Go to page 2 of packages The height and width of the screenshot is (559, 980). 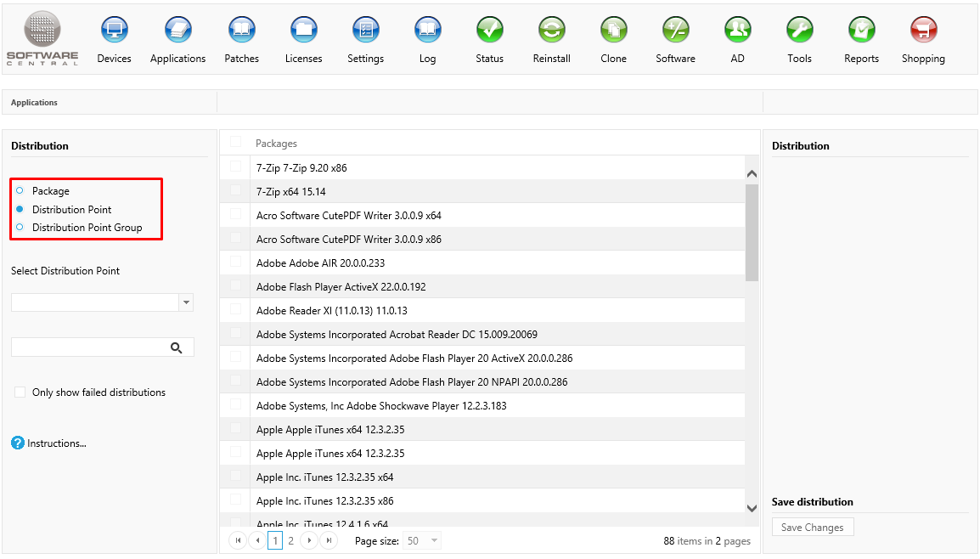(290, 540)
